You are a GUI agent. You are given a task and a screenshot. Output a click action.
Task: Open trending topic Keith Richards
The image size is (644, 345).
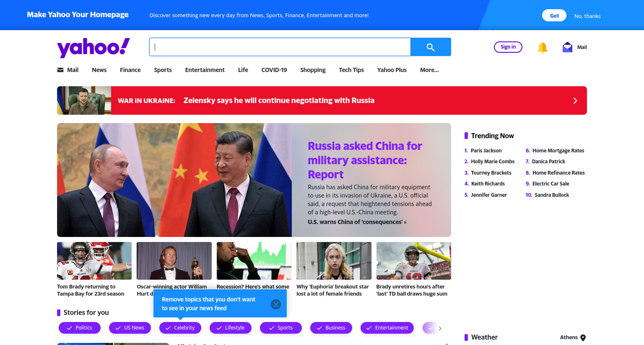488,184
